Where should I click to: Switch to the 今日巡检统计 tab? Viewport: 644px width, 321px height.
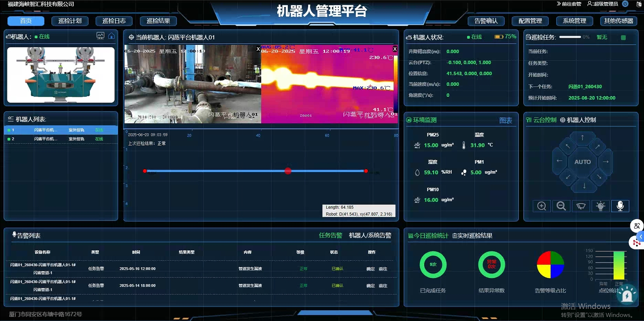tap(428, 236)
